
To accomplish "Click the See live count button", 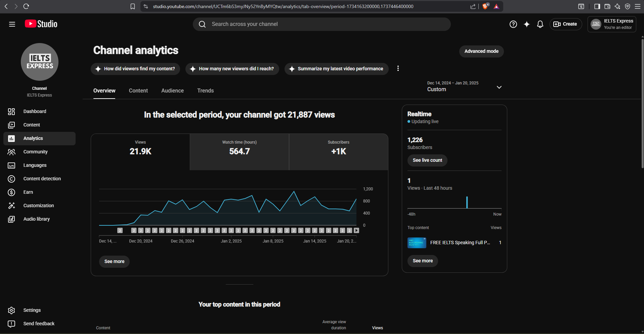I will 427,160.
